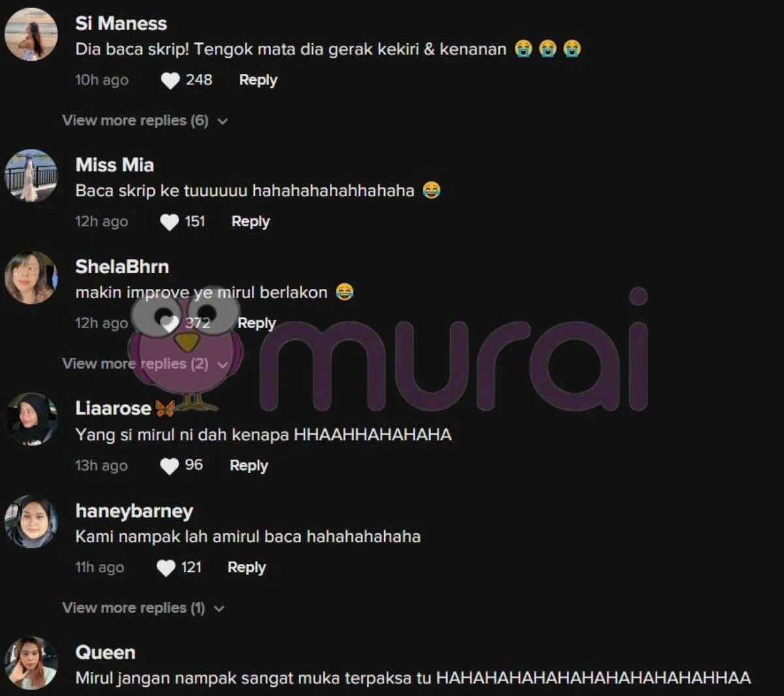Open Queen's profile avatar
Screen dimensions: 784x696
coord(31,663)
